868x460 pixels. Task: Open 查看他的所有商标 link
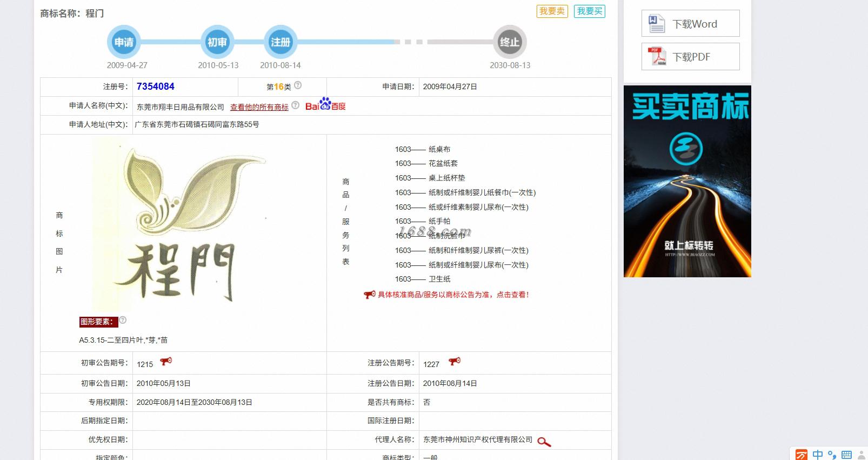(259, 107)
